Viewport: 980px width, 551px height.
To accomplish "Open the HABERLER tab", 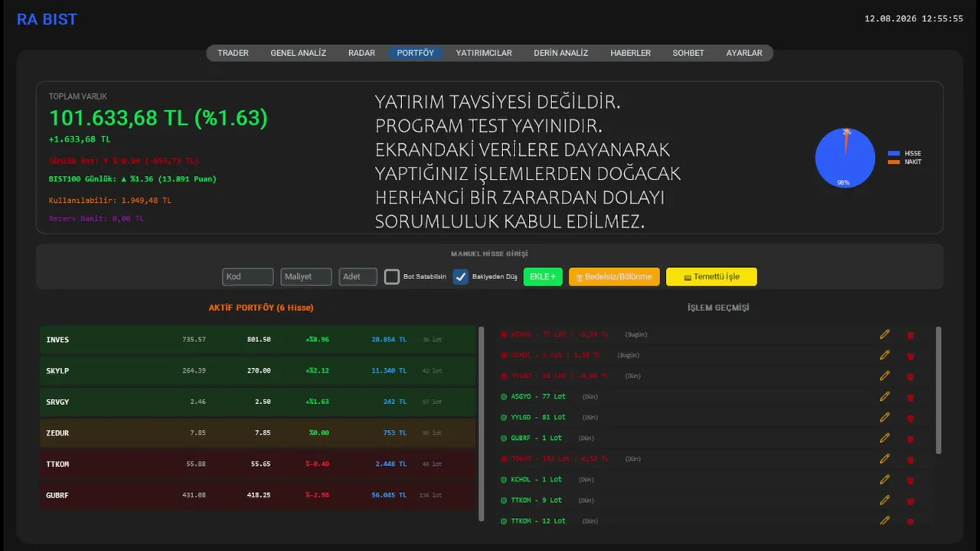I will 630,53.
